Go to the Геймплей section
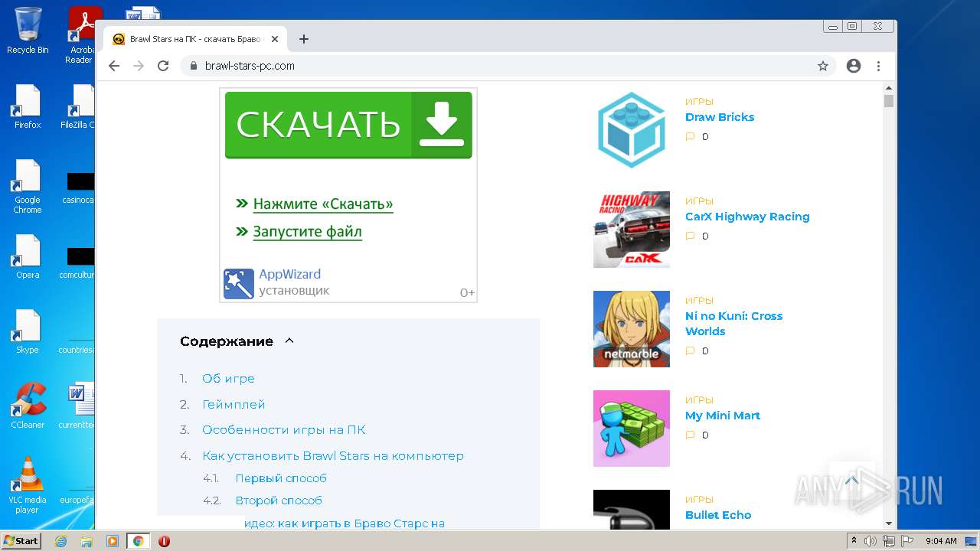The width and height of the screenshot is (980, 551). click(234, 404)
